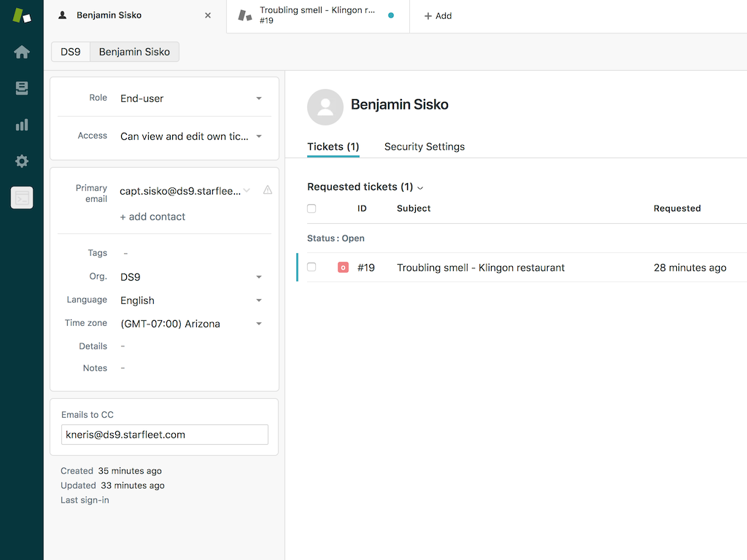
Task: Click the + add contact link
Action: point(152,217)
